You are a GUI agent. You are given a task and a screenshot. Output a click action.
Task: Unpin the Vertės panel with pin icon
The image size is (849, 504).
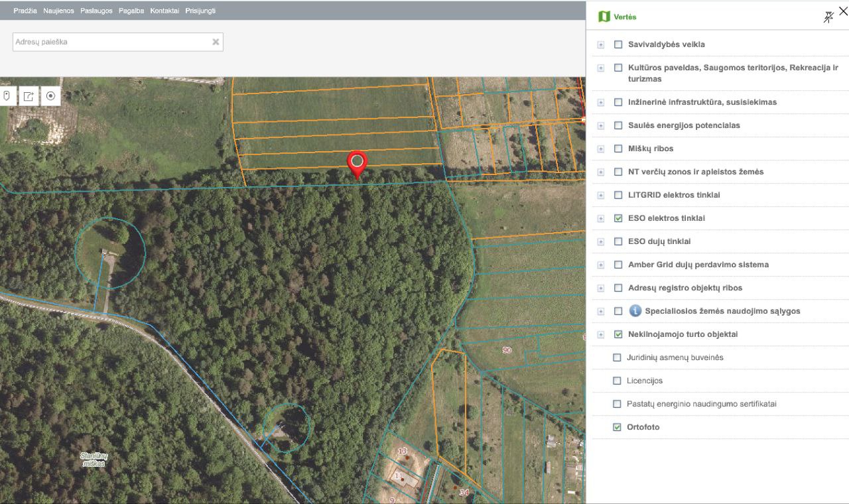tap(828, 17)
